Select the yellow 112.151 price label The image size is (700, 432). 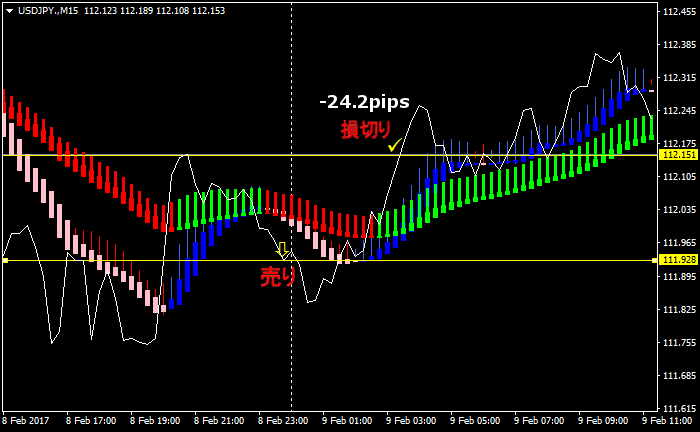679,155
